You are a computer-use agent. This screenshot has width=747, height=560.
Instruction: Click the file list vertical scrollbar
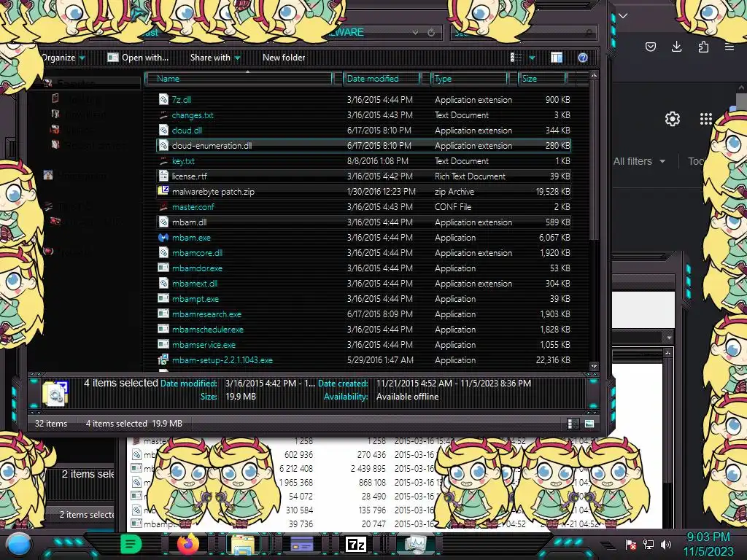[594, 221]
